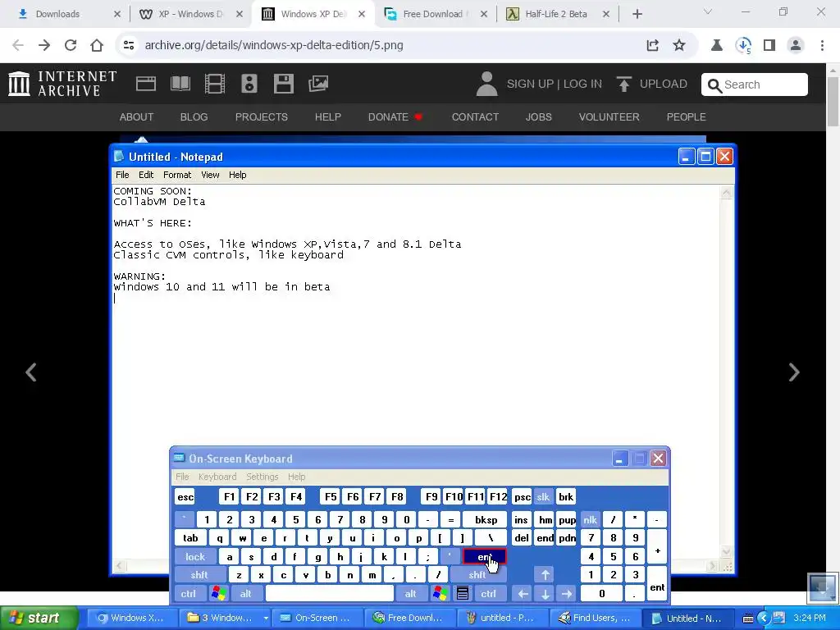Click the Internet Archive logo
This screenshot has width=840, height=630.
point(62,84)
